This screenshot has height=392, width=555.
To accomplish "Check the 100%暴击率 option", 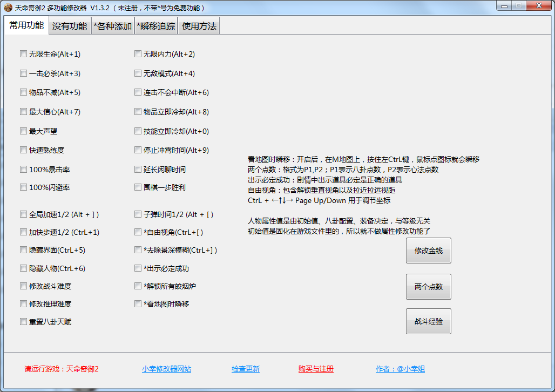I will point(23,169).
